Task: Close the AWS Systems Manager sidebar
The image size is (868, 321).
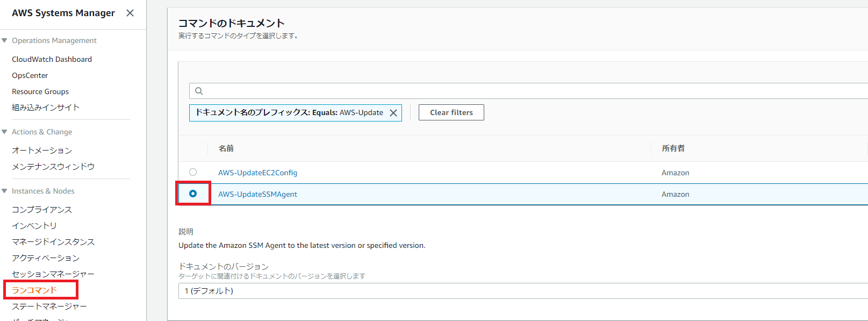Action: pos(130,13)
